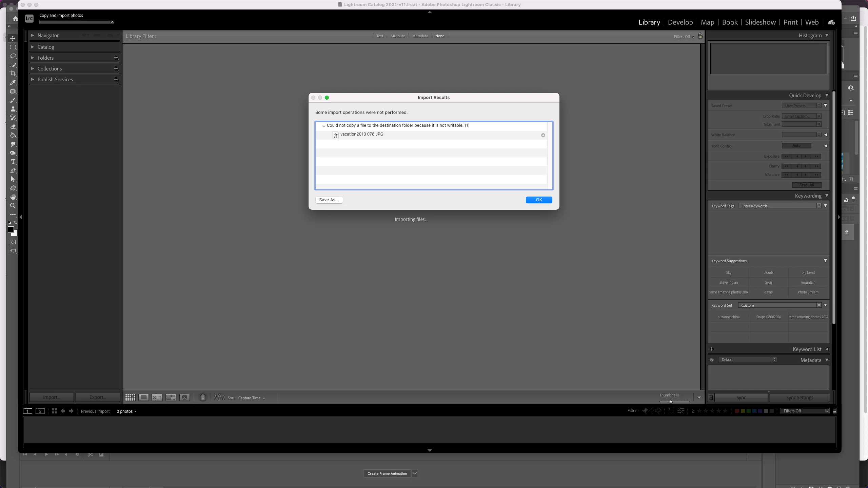Click the cloud sync status icon
Viewport: 868px width, 488px height.
point(831,22)
